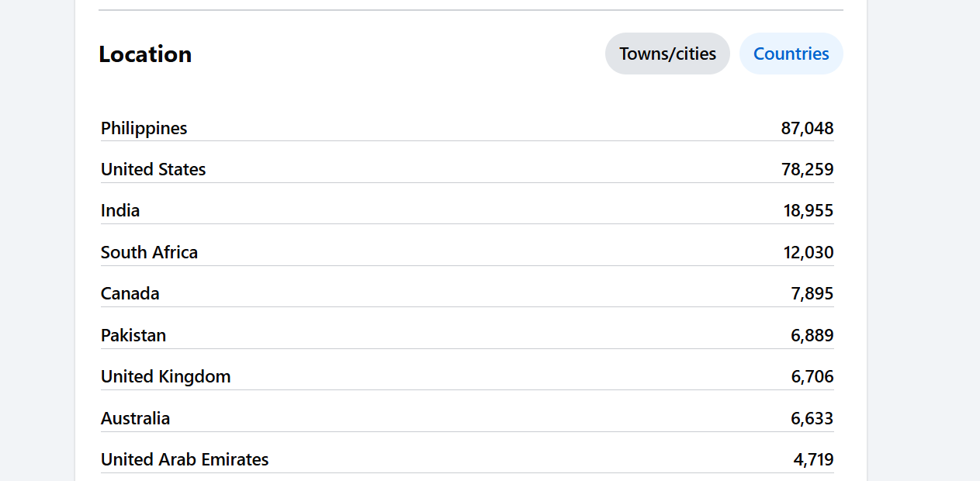Image resolution: width=980 pixels, height=481 pixels.
Task: Click the Location section heading
Action: pos(145,54)
